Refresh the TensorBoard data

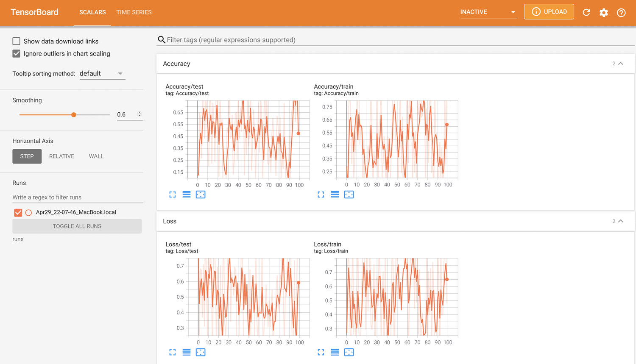(x=586, y=12)
